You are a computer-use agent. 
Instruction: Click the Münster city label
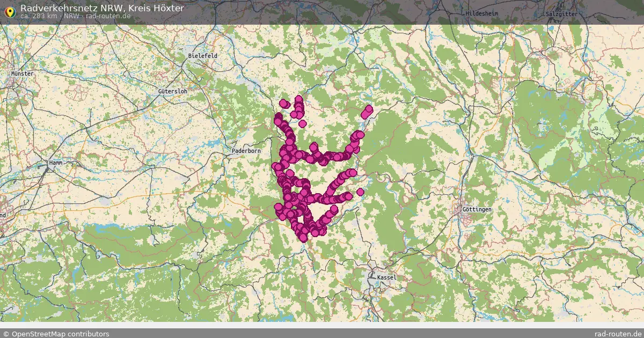[22, 74]
